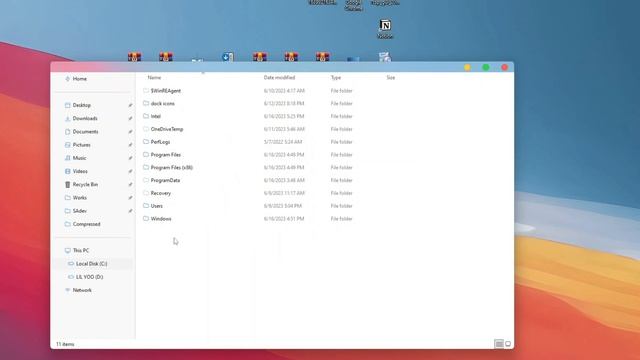
Task: Click the This PC monitor icon
Action: (x=67, y=251)
